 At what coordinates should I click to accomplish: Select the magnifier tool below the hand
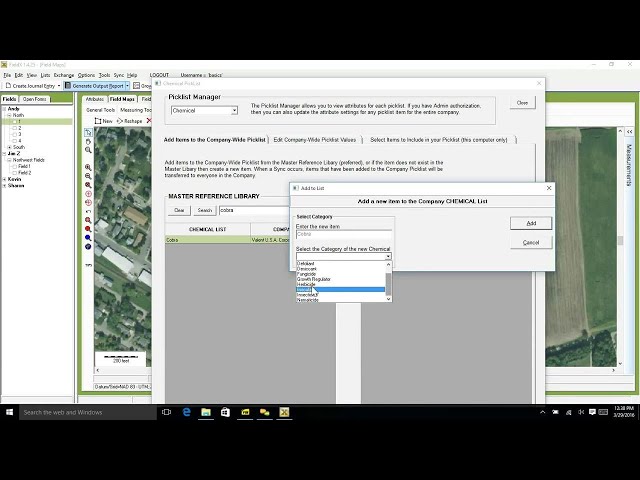[88, 150]
